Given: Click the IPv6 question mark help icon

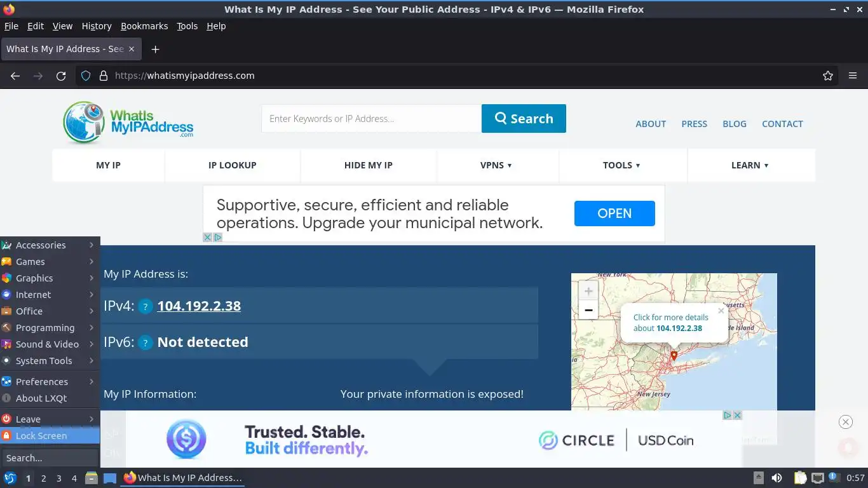Looking at the screenshot, I should (146, 342).
